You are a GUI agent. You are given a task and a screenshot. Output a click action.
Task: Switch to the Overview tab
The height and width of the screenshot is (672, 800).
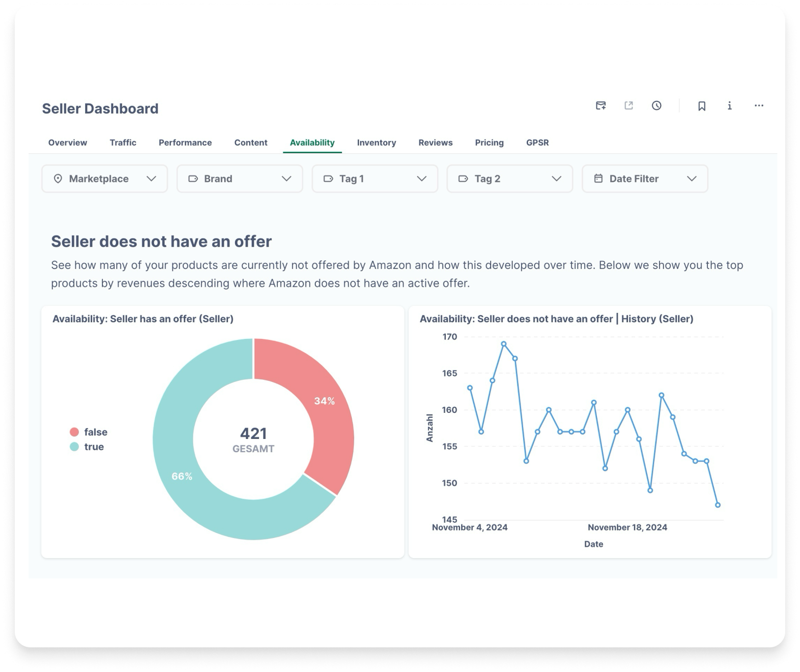tap(67, 142)
